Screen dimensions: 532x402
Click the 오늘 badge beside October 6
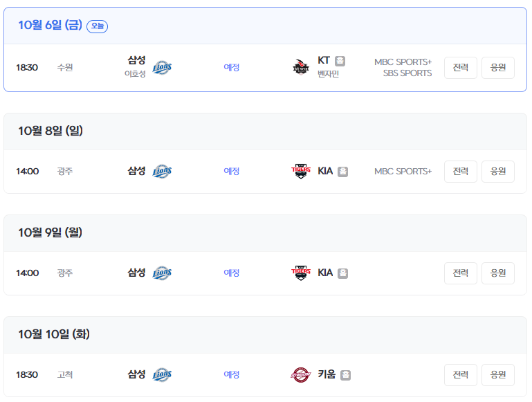click(x=97, y=26)
